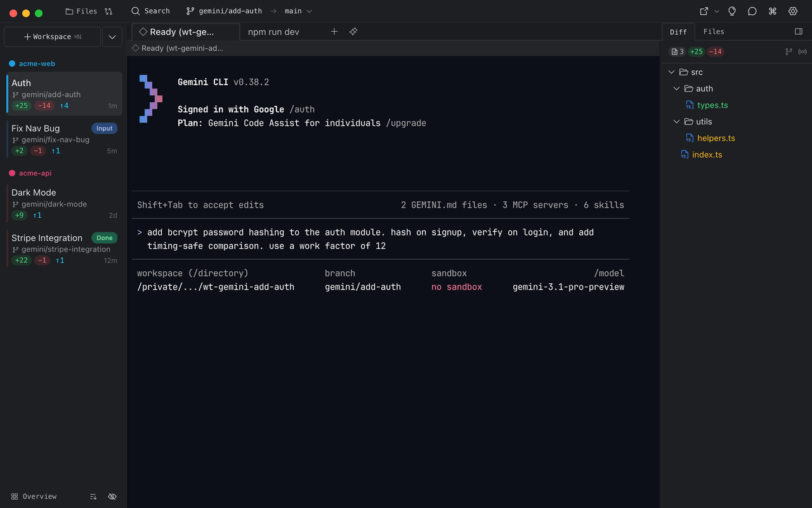Open settings with the gear icon
The width and height of the screenshot is (812, 508).
[x=793, y=11]
